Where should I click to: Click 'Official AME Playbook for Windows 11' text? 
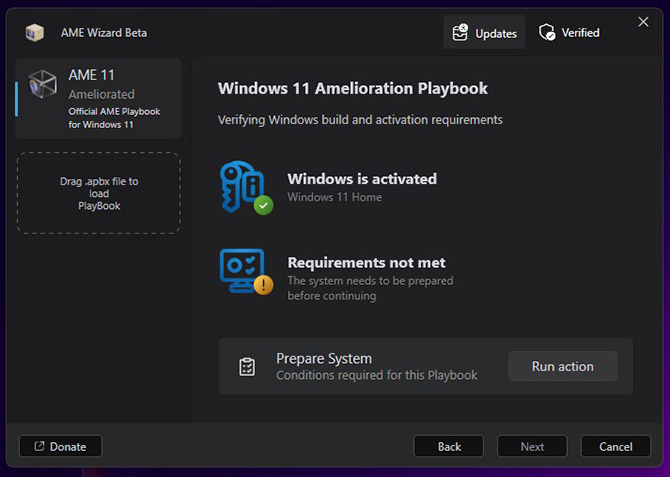tap(114, 118)
